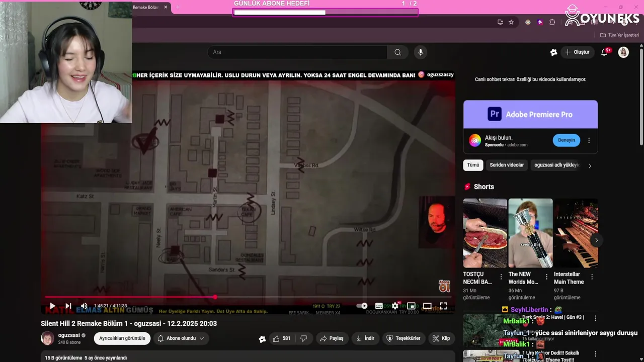Open the Adobe Premiere Pro banner
Screen dimensions: 644x362
tap(530, 114)
